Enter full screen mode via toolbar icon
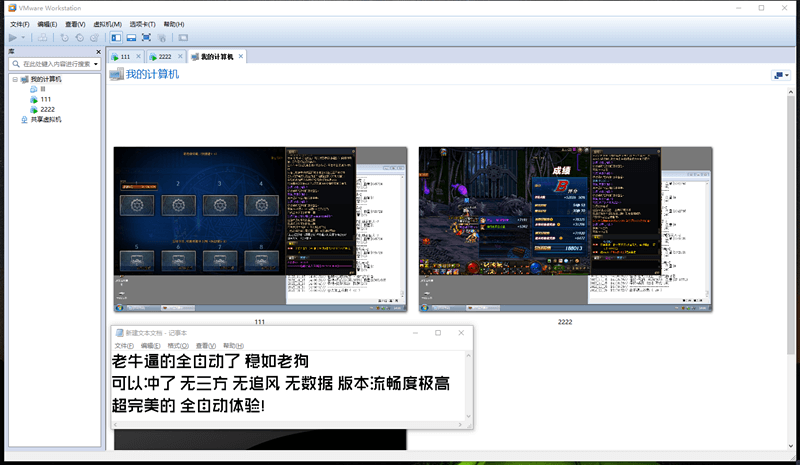The height and width of the screenshot is (465, 800). point(146,37)
